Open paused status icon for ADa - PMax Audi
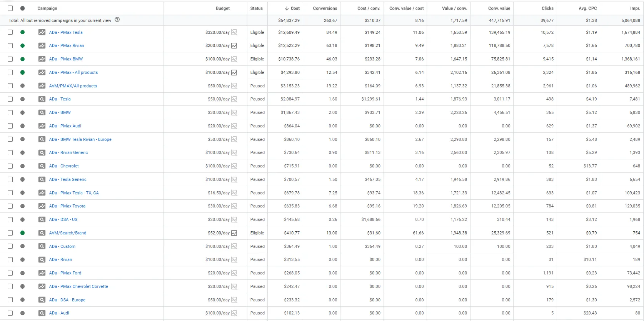644x321 pixels. pyautogui.click(x=23, y=126)
